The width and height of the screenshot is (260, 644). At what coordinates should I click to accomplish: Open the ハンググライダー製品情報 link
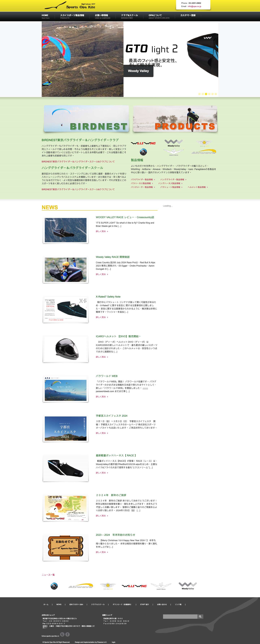173,180
